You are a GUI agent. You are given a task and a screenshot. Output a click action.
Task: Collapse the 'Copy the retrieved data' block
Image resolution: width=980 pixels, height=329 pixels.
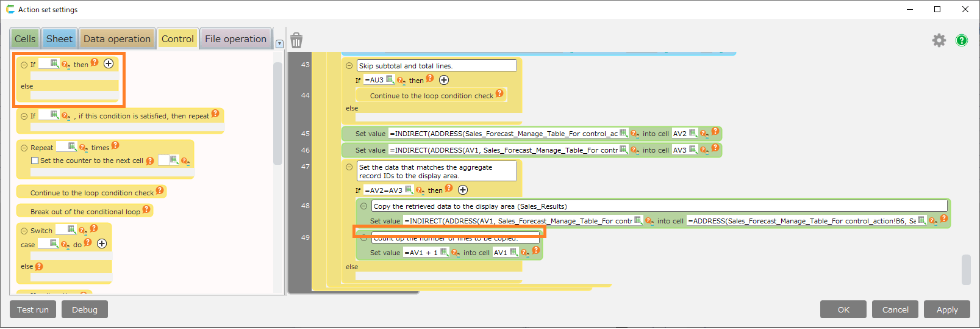tap(364, 206)
